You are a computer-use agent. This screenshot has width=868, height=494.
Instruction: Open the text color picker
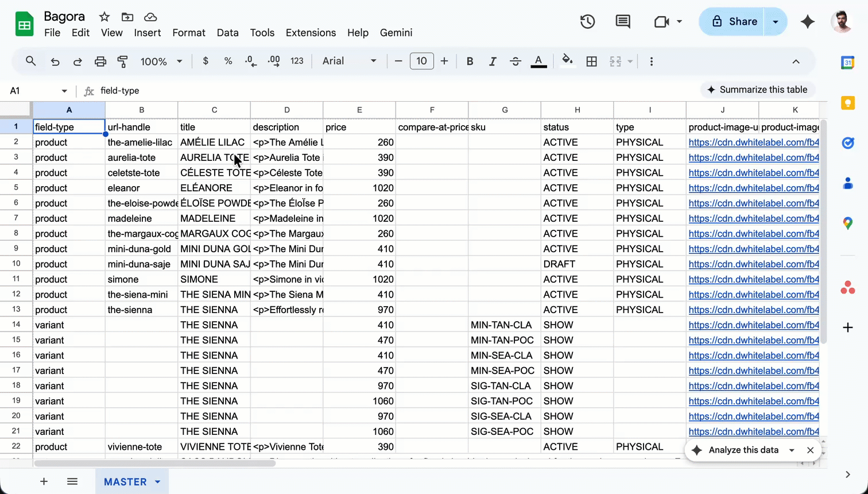click(x=538, y=61)
